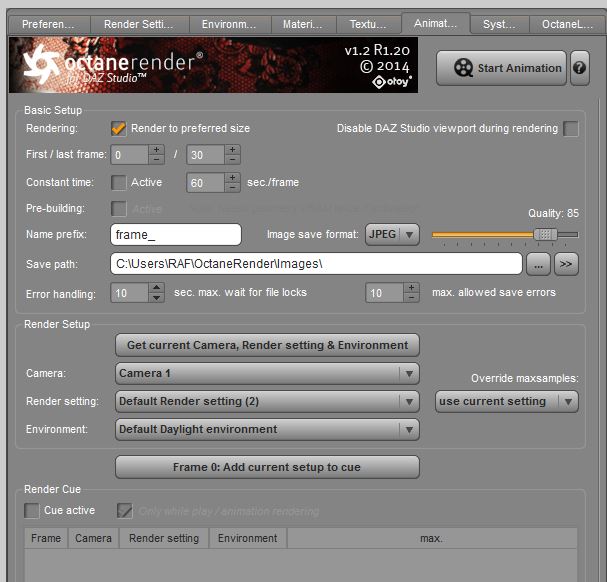The width and height of the screenshot is (607, 582).
Task: Decrease the first frame value
Action: click(156, 159)
